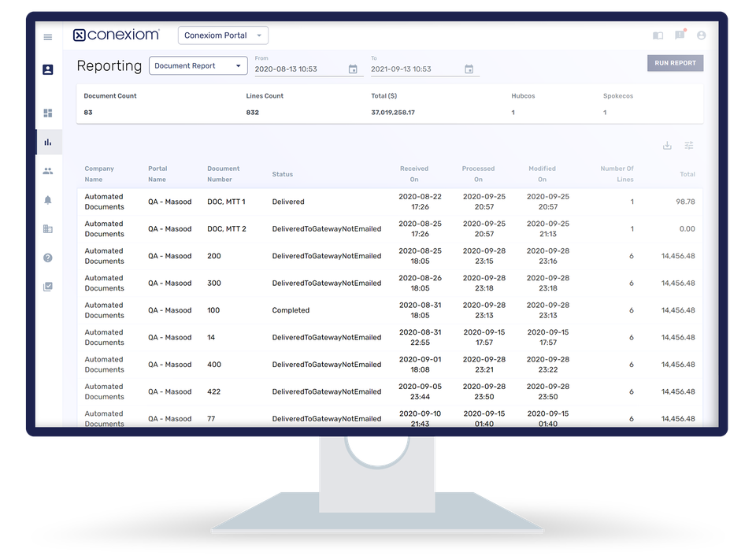
Task: Click the RUN REPORT button
Action: 675,62
